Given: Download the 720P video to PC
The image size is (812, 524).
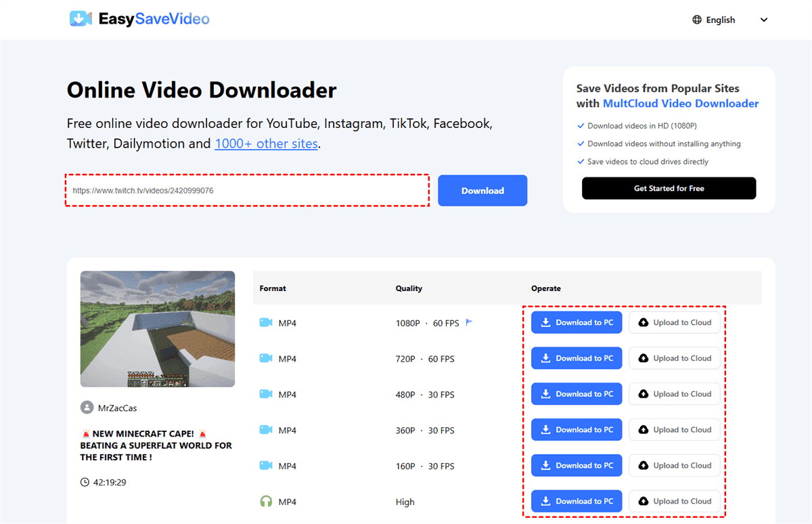Looking at the screenshot, I should click(577, 359).
